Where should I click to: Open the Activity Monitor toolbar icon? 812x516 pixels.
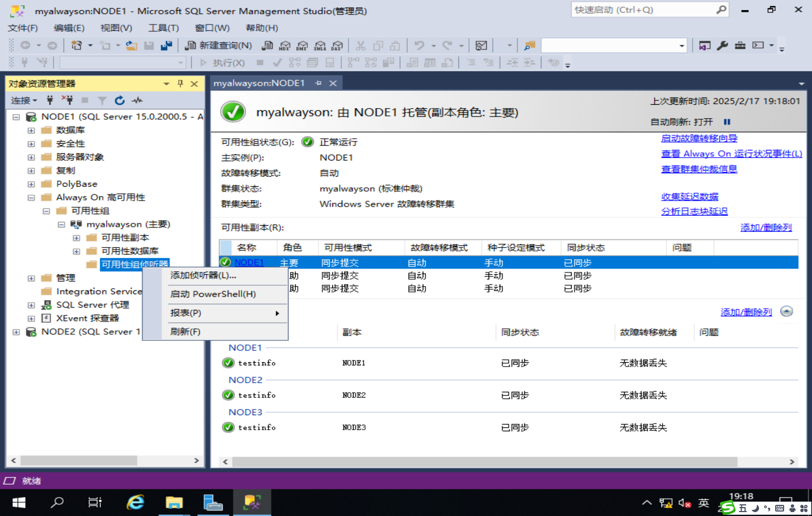click(x=481, y=46)
